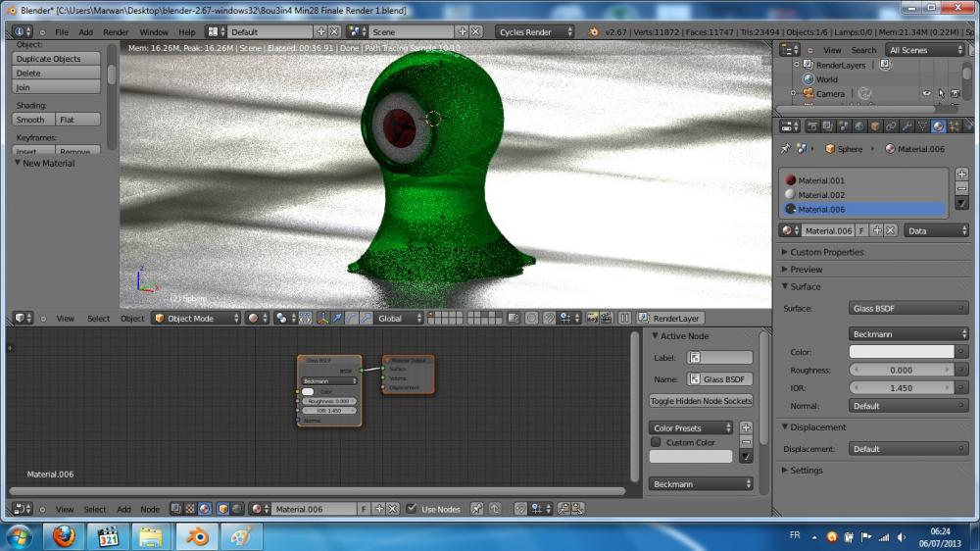This screenshot has width=980, height=551.
Task: Open the Render menu
Action: [x=116, y=32]
